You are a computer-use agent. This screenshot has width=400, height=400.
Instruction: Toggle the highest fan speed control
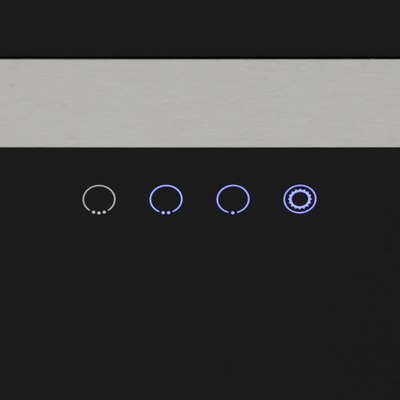click(x=99, y=199)
